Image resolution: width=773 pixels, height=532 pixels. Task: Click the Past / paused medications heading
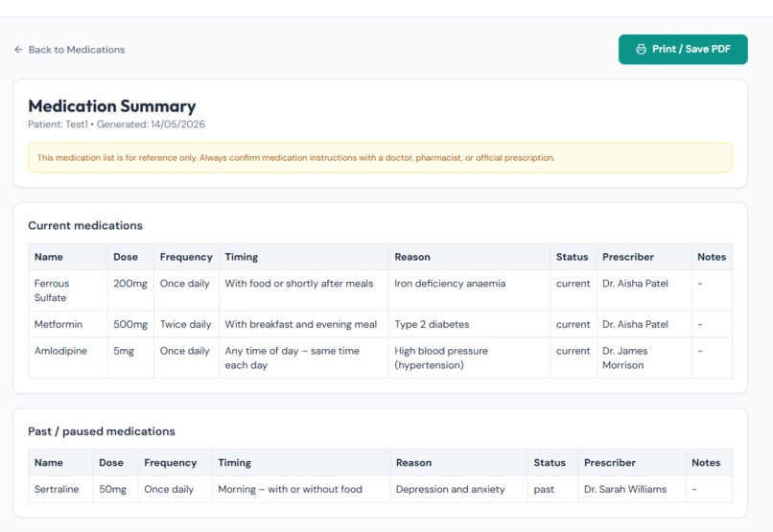pos(102,431)
